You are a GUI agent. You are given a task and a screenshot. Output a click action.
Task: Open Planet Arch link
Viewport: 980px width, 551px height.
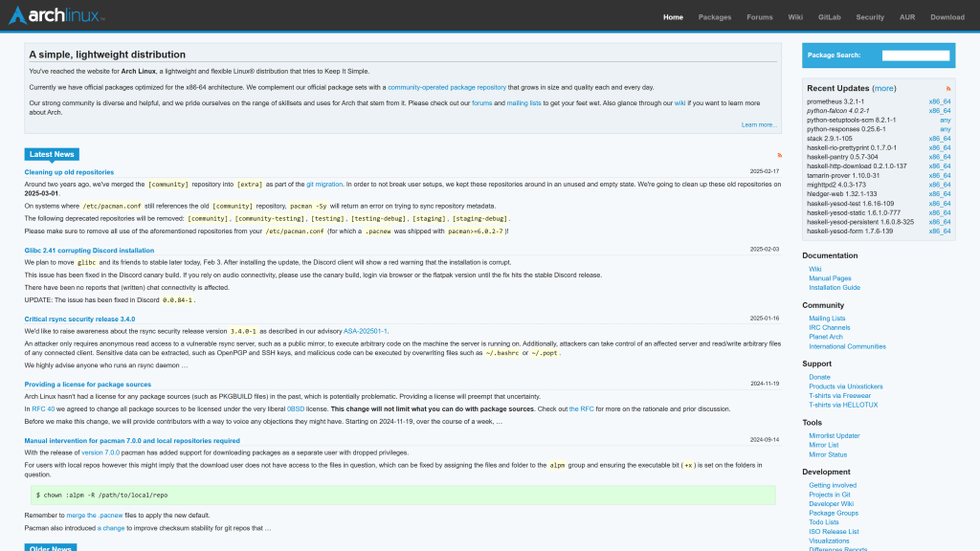click(x=825, y=338)
